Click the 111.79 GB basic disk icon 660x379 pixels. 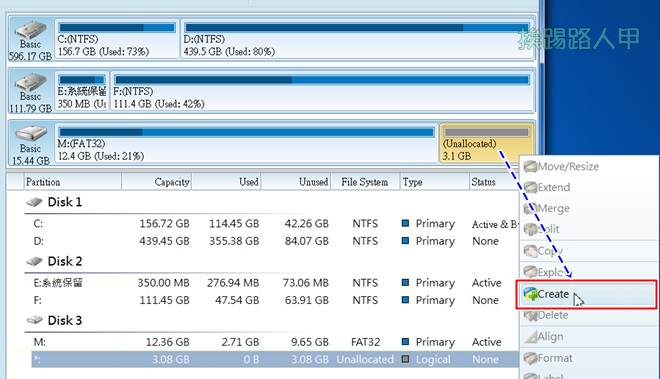(30, 82)
